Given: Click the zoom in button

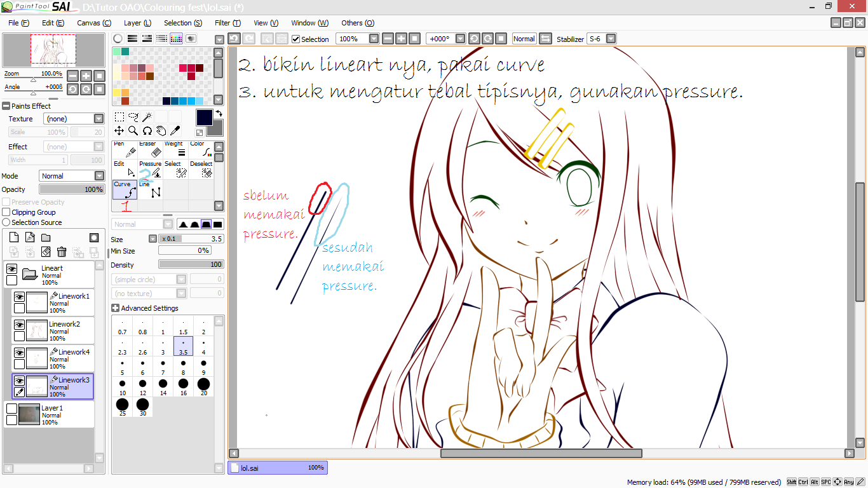Looking at the screenshot, I should [400, 38].
